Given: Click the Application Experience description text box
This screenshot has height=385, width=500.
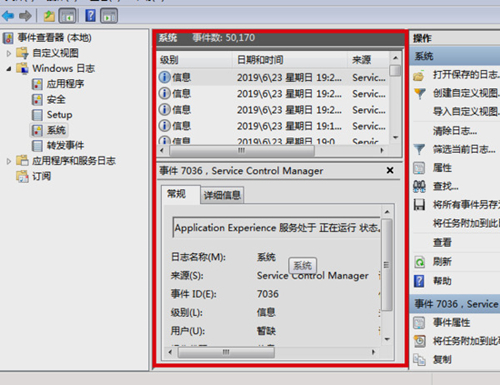Looking at the screenshot, I should (x=276, y=228).
